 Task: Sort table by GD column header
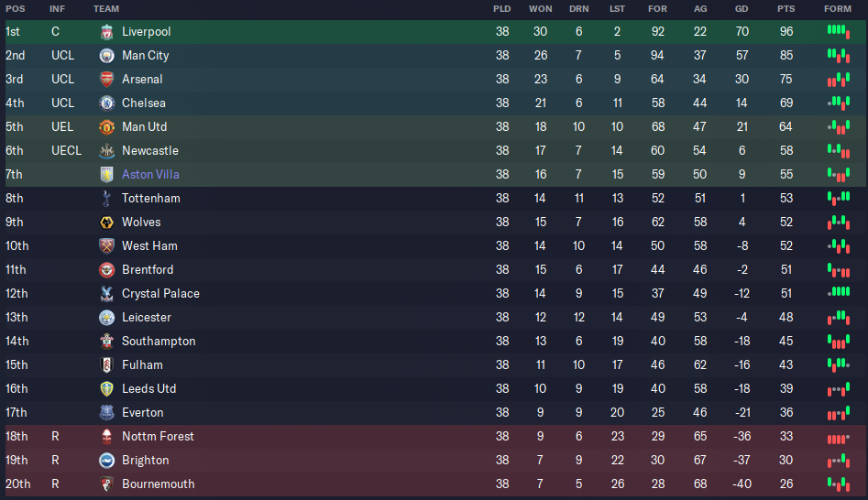pyautogui.click(x=742, y=9)
